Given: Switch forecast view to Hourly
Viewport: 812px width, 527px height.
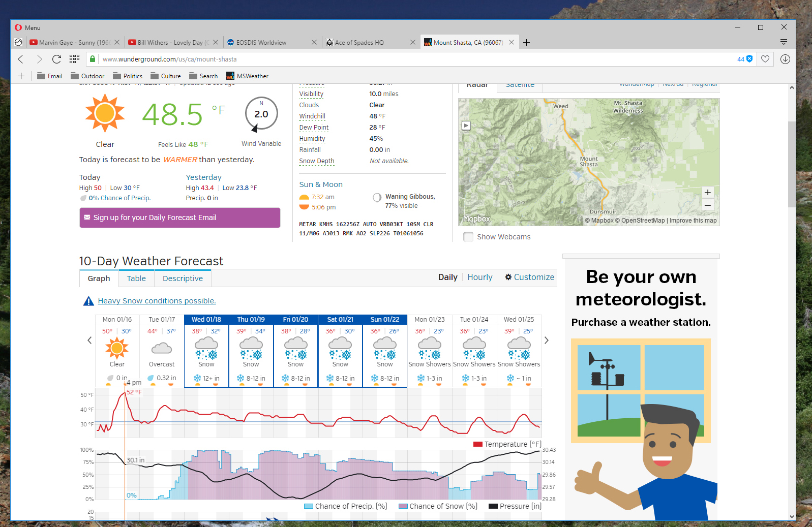Looking at the screenshot, I should point(479,277).
